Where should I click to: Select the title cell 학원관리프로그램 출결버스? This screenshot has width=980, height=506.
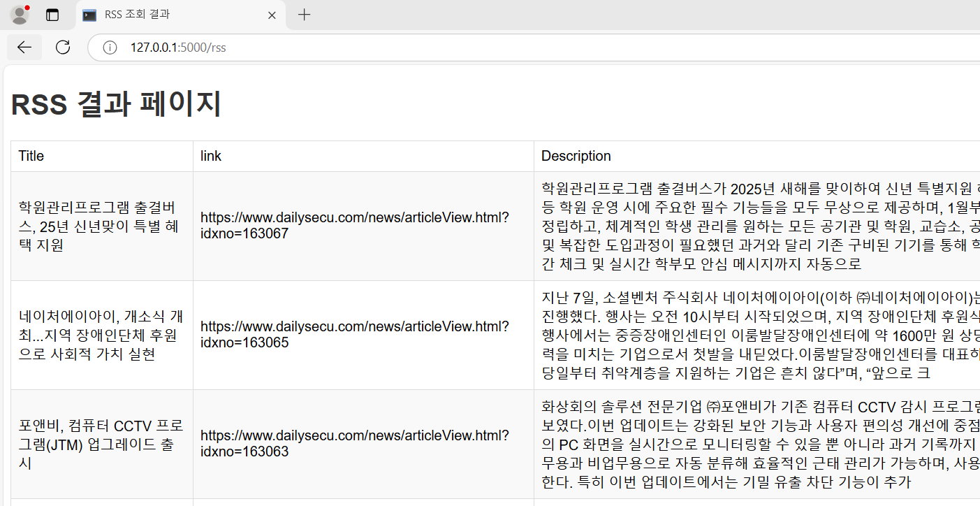tap(102, 226)
